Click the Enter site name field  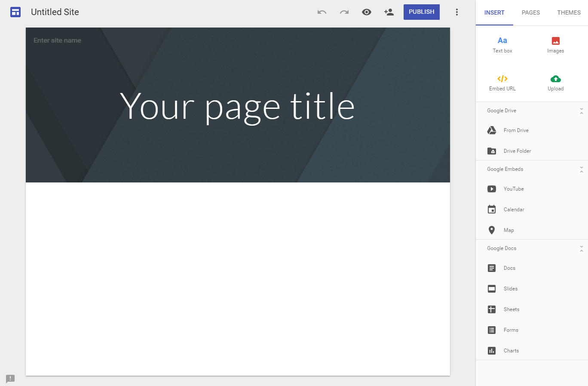click(x=57, y=40)
